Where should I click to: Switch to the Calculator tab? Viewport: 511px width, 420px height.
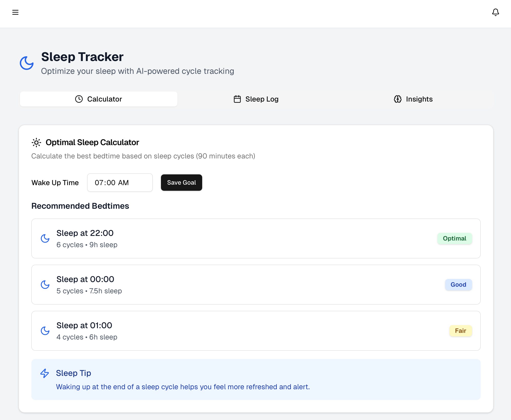pos(99,99)
